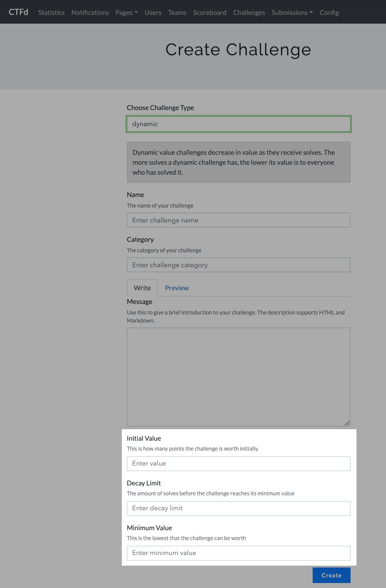This screenshot has height=588, width=386.
Task: Open the Scoreboard link
Action: pos(210,13)
